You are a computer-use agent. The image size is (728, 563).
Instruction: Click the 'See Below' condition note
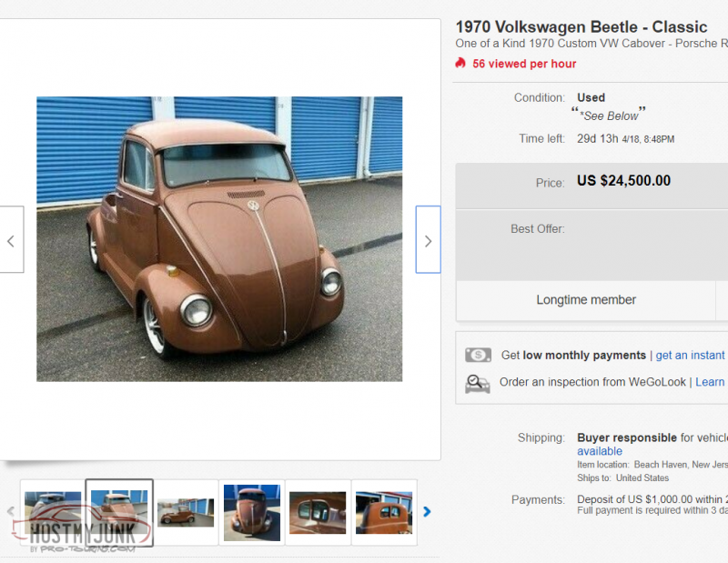tap(610, 116)
